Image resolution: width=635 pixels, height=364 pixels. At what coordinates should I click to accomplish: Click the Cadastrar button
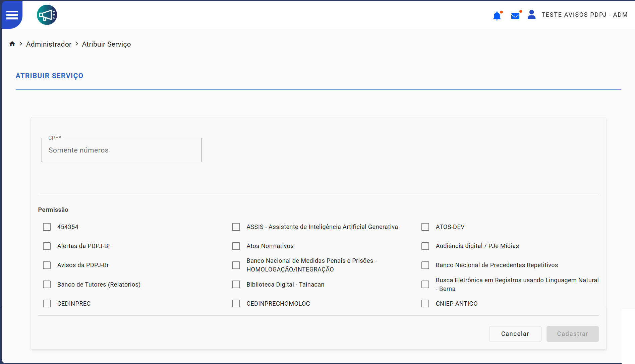click(x=572, y=334)
